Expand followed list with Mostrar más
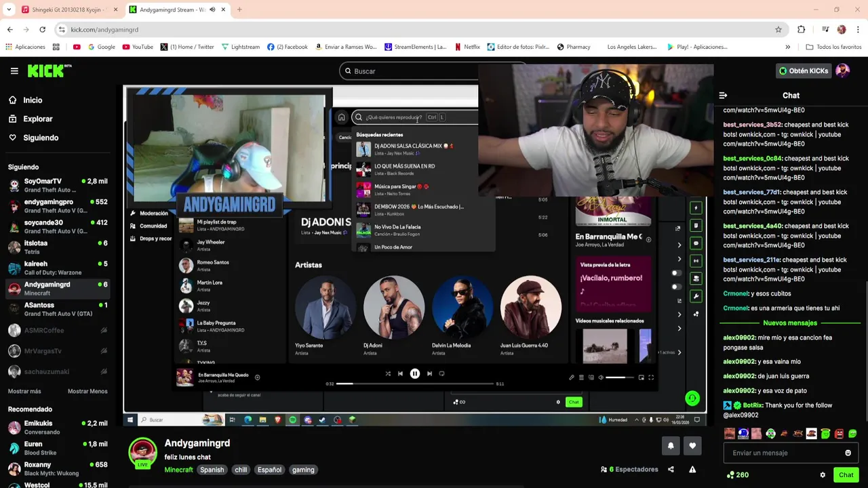This screenshot has width=868, height=488. pos(24,391)
